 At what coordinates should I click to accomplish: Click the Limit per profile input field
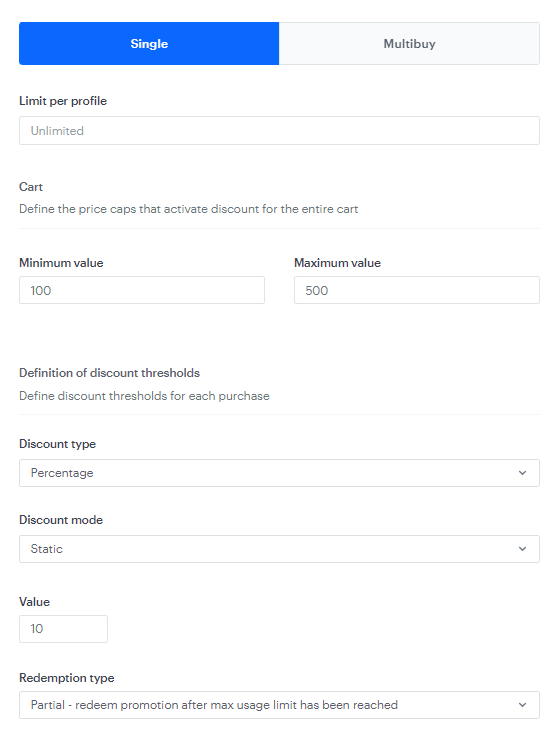(279, 130)
